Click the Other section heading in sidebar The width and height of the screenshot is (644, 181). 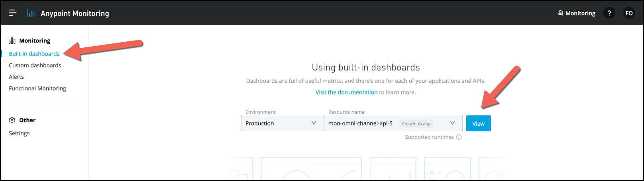coord(27,120)
